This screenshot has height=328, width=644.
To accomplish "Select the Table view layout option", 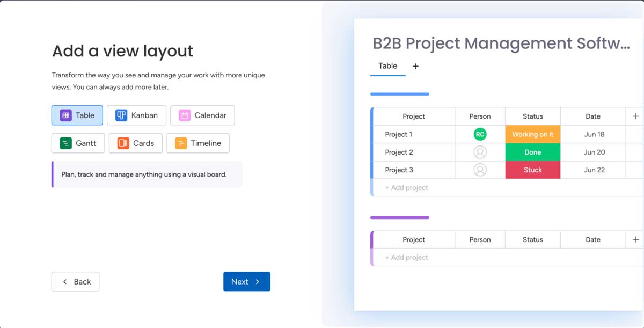I will 77,115.
